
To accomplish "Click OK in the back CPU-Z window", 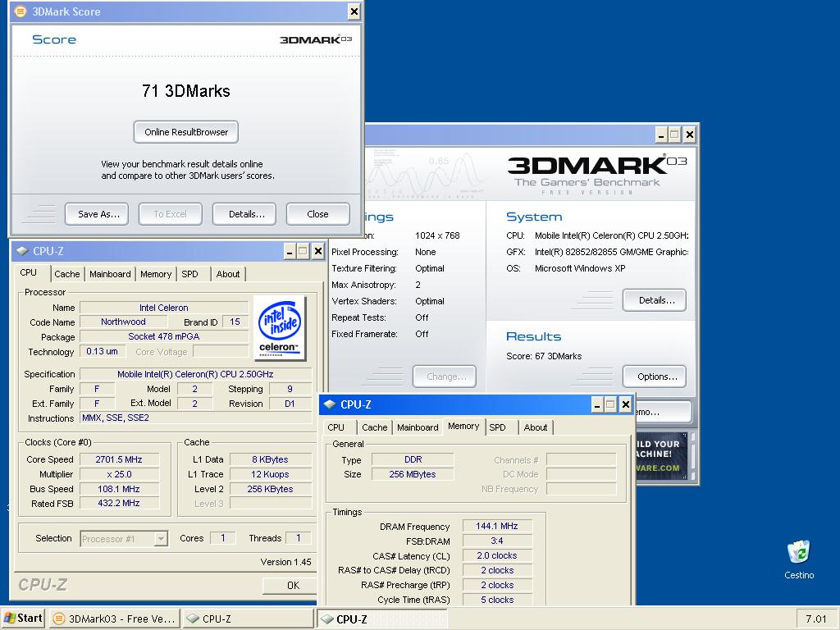I will pos(290,585).
